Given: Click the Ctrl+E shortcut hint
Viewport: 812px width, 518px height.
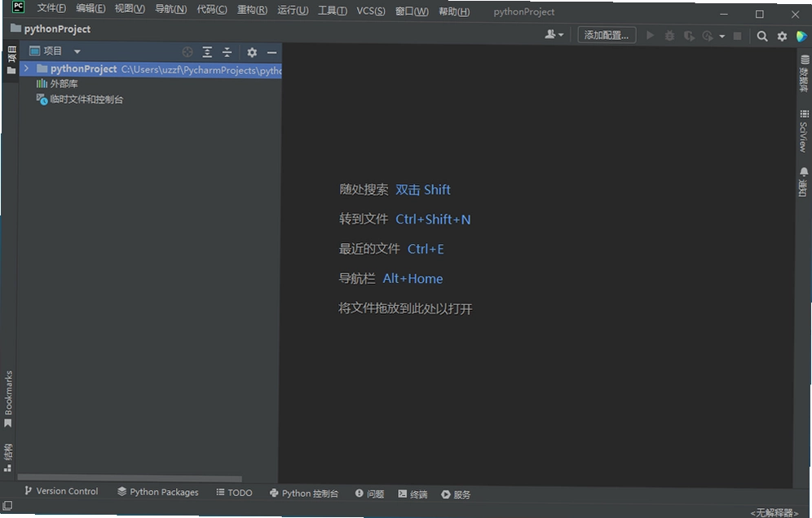Looking at the screenshot, I should (426, 249).
